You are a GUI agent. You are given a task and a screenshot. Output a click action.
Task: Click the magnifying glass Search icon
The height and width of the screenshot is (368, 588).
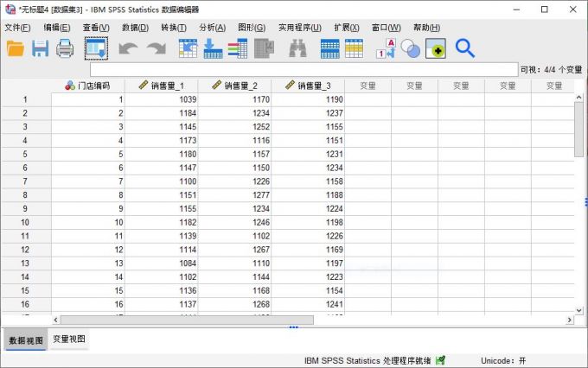[x=465, y=49]
